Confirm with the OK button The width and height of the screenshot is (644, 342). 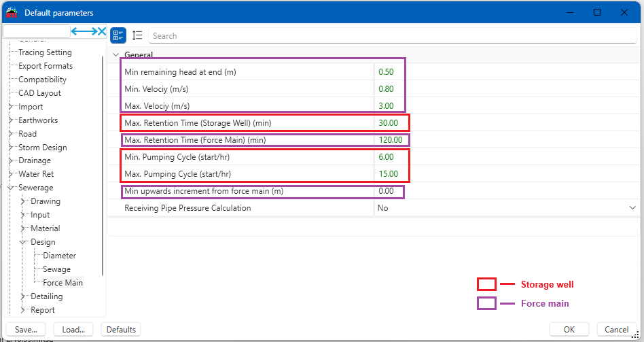point(569,330)
